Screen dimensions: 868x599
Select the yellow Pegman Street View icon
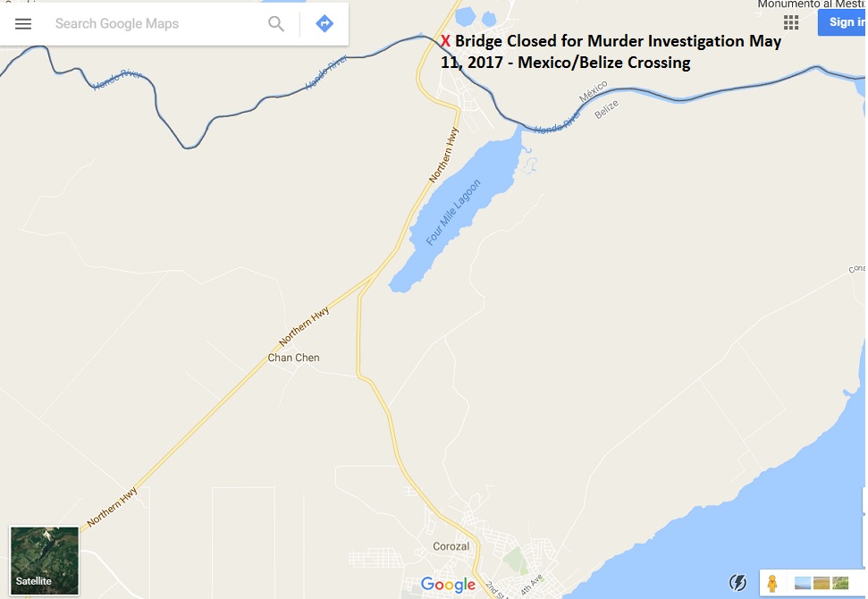point(772,583)
